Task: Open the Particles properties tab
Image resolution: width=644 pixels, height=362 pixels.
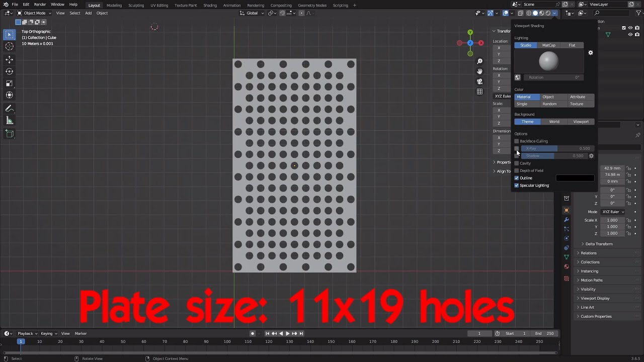Action: [567, 229]
